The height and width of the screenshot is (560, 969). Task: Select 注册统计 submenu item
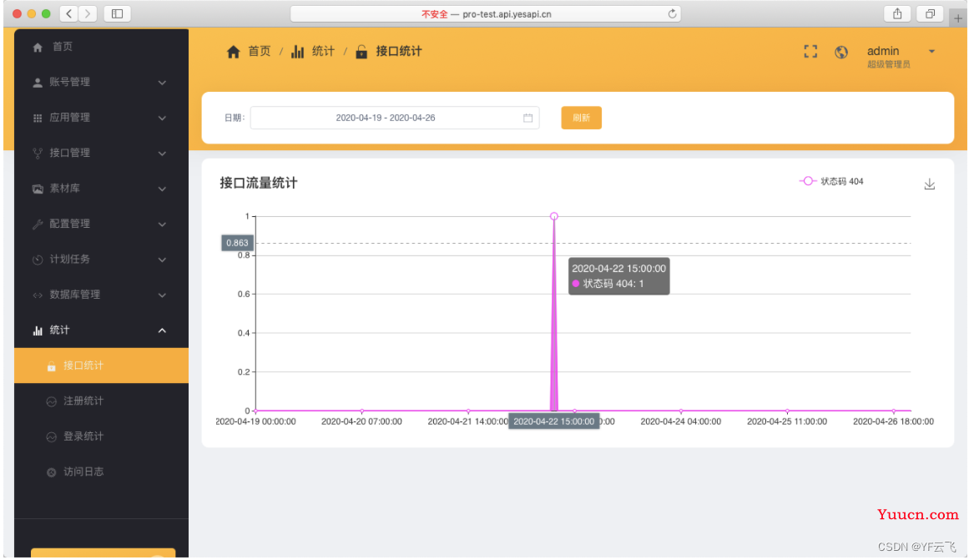(x=101, y=401)
